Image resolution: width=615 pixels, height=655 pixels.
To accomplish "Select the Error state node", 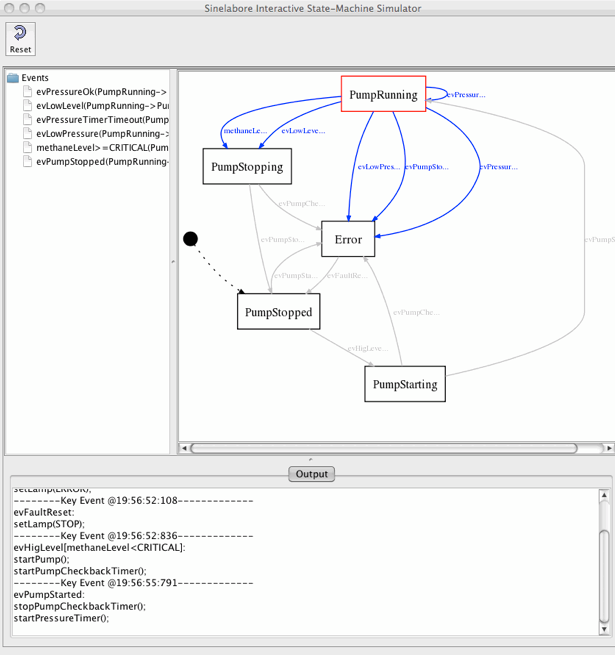I will (x=348, y=239).
